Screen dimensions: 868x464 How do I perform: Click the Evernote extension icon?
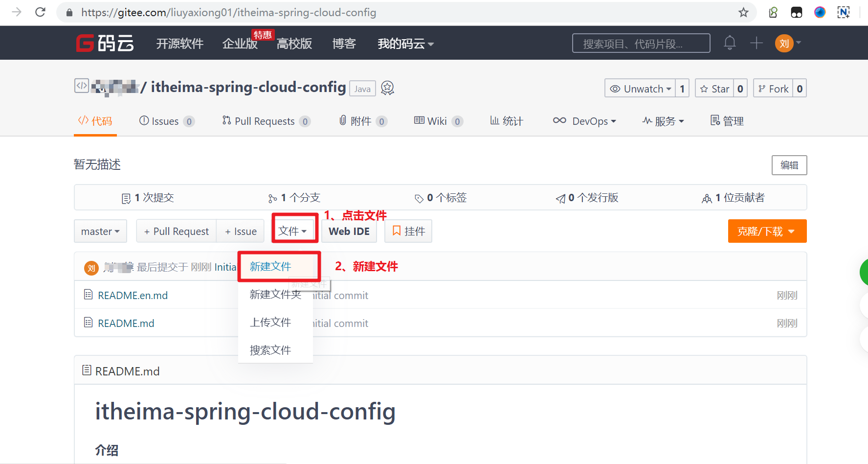point(773,12)
